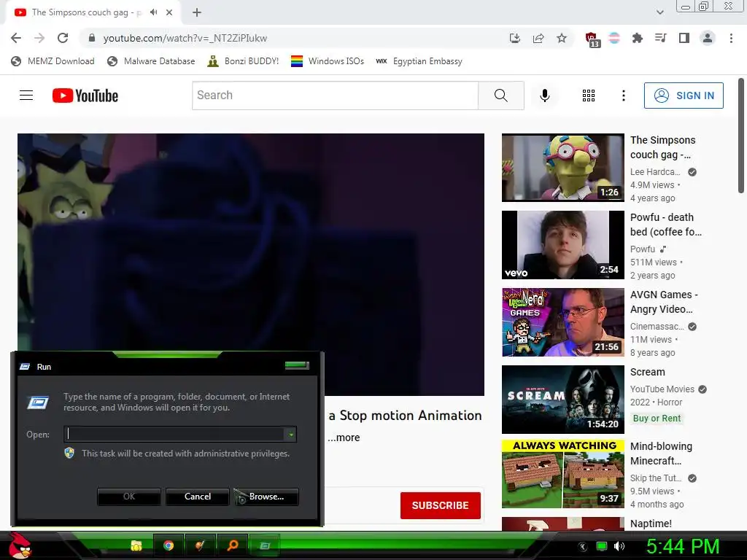Screen dimensions: 747x560
Task: Click the SIGN IN button
Action: [x=684, y=96]
